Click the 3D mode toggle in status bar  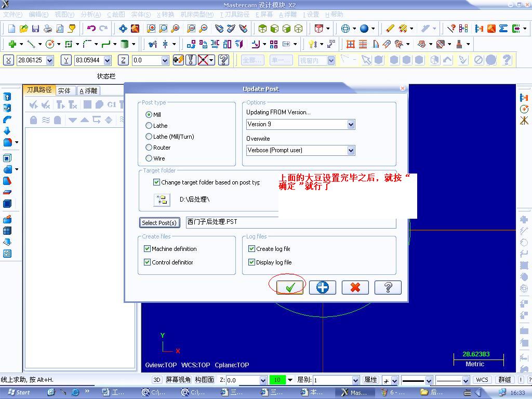(x=156, y=380)
